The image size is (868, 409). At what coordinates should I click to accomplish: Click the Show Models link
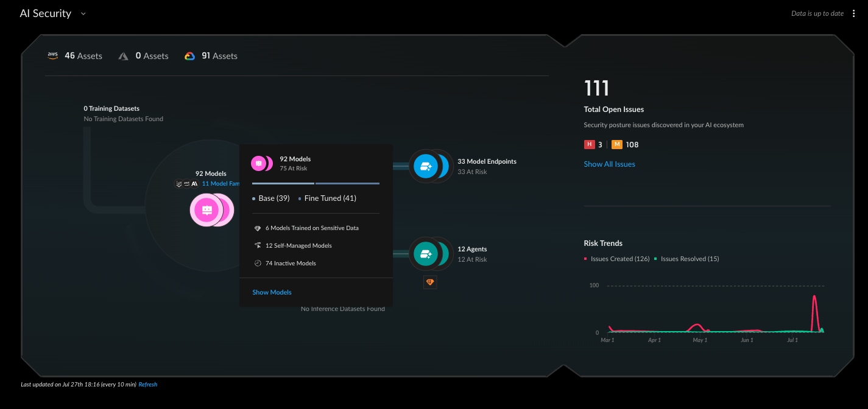[x=272, y=292]
